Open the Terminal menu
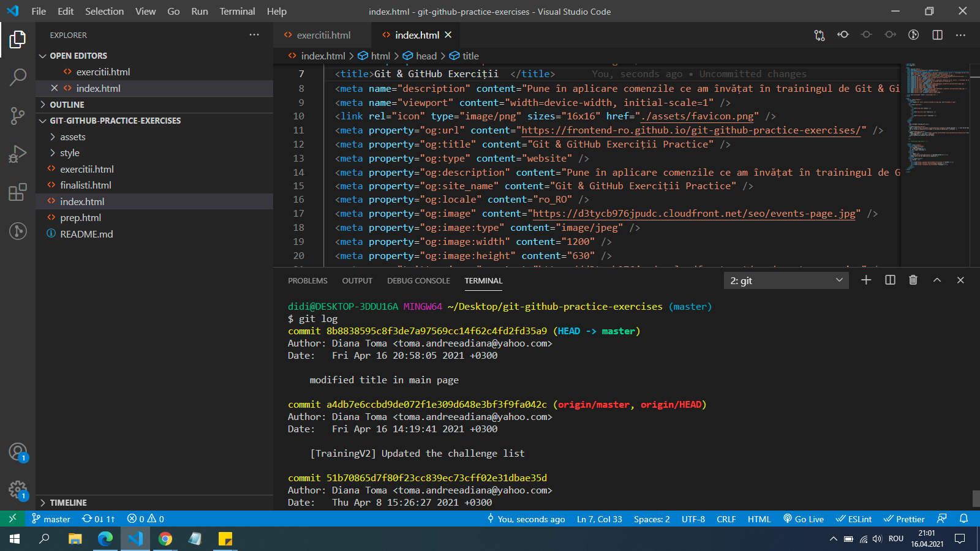 click(237, 11)
